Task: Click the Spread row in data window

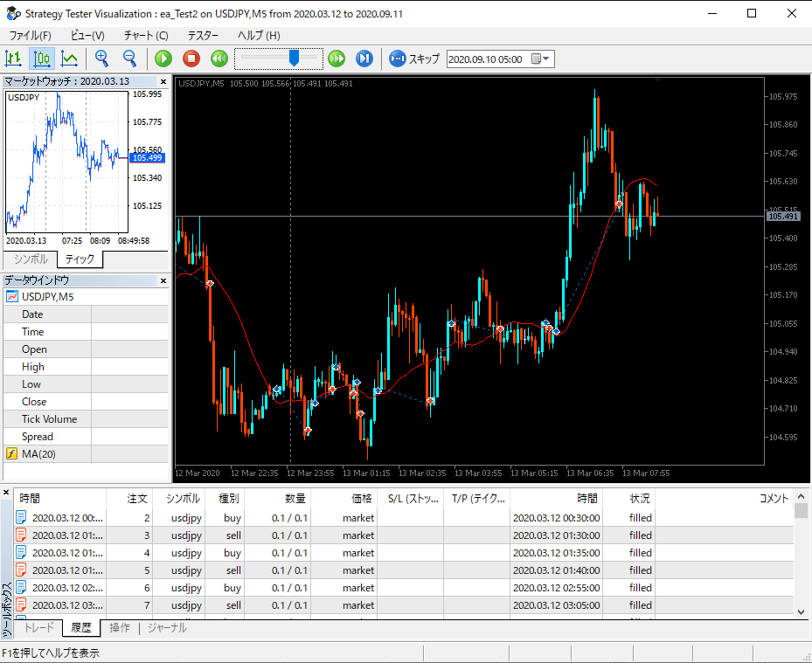Action: click(86, 436)
